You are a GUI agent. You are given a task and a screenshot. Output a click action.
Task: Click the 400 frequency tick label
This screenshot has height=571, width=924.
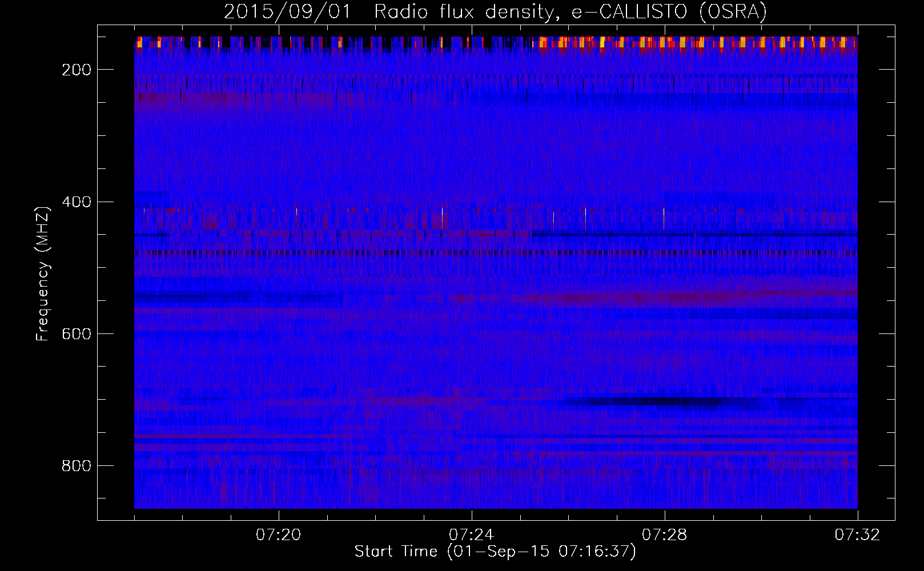point(77,202)
